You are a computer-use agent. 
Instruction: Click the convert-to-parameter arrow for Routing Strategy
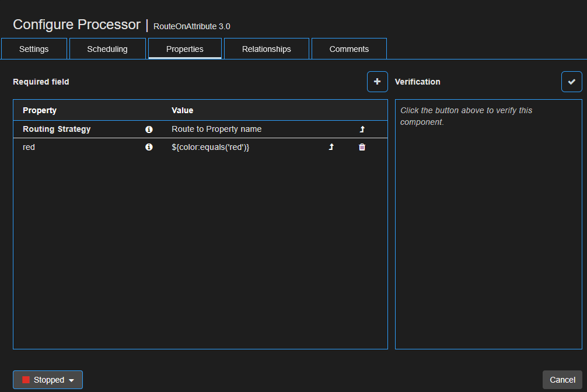pos(362,129)
